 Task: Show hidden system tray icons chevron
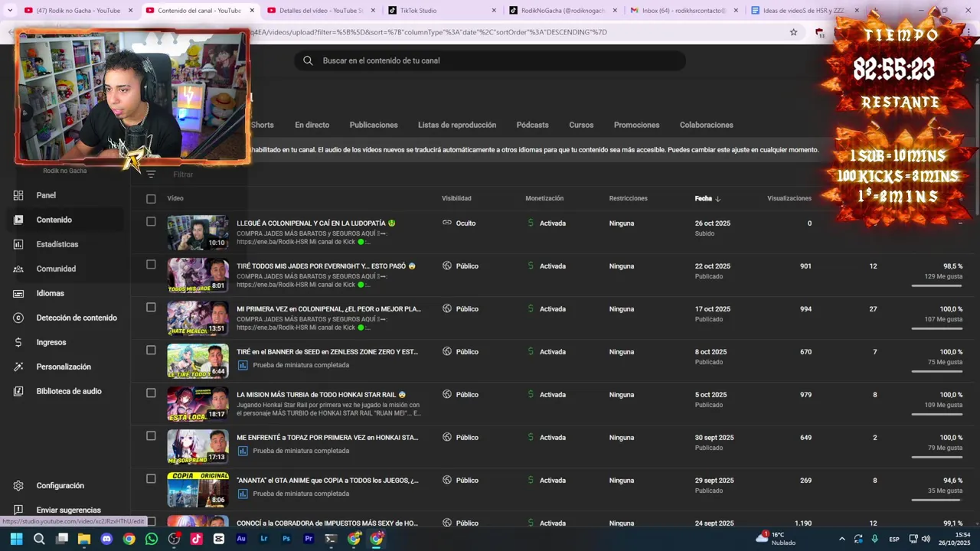[x=841, y=539]
